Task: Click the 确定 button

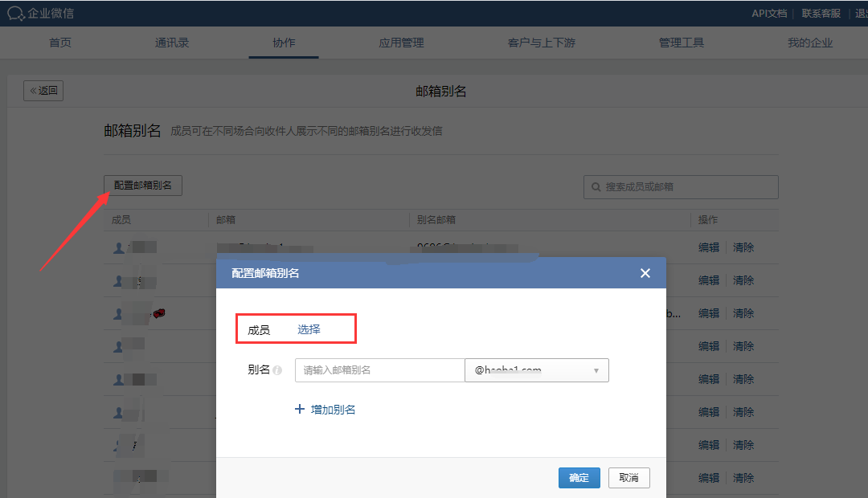Action: point(579,478)
